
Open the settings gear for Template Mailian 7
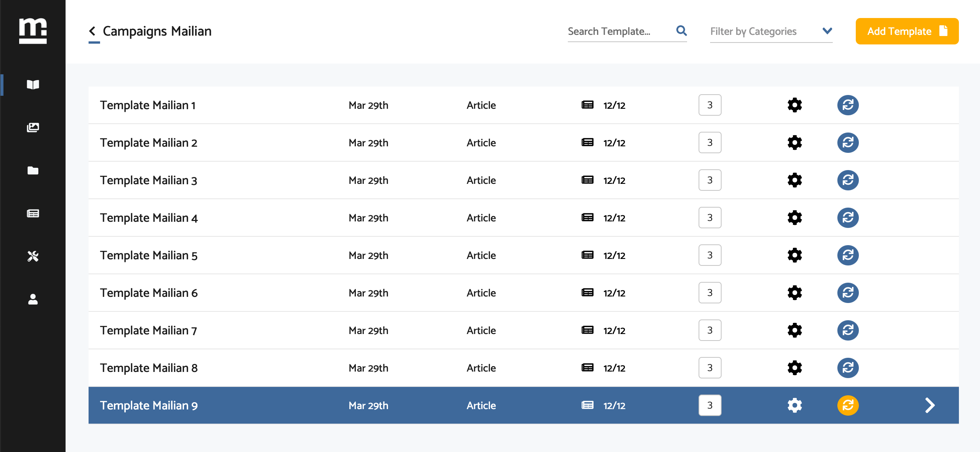coord(794,330)
